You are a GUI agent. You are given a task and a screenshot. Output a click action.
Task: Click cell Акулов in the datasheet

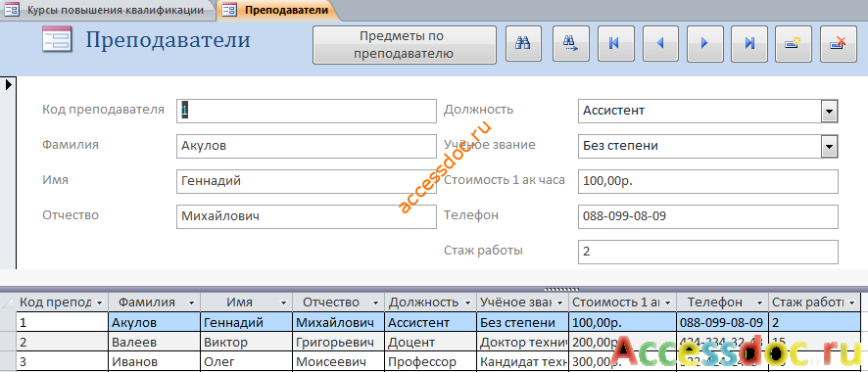point(155,322)
